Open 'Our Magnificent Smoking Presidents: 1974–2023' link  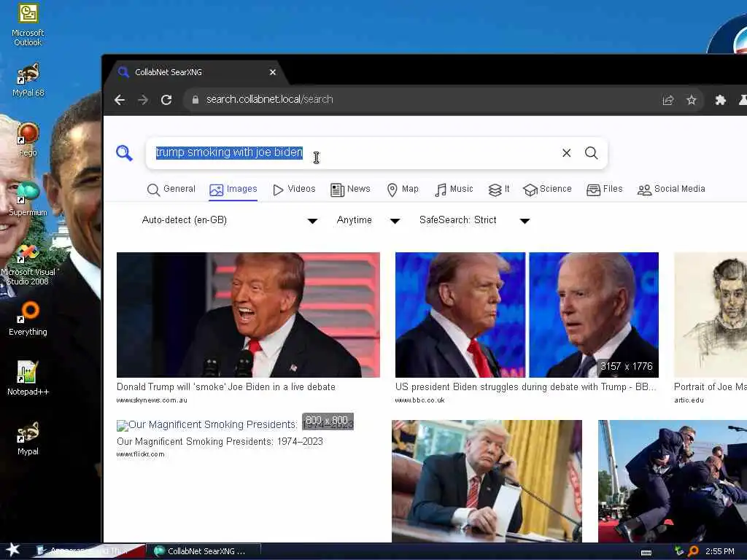coord(220,441)
